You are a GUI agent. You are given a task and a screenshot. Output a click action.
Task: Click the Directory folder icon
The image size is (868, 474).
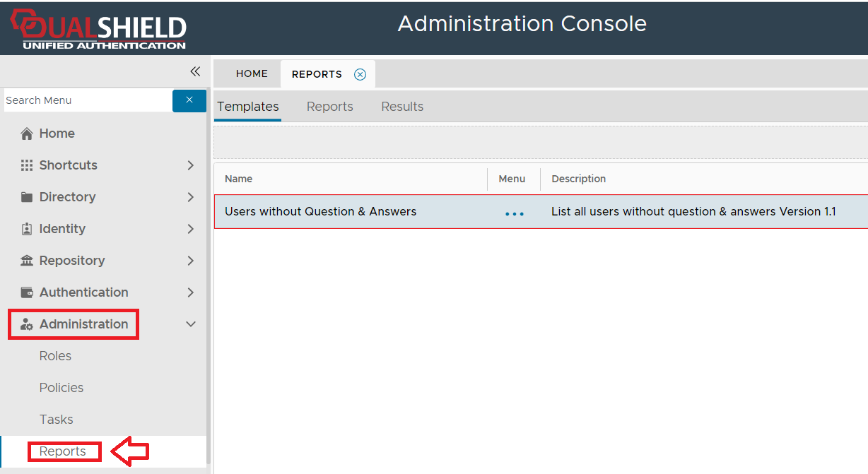(27, 197)
